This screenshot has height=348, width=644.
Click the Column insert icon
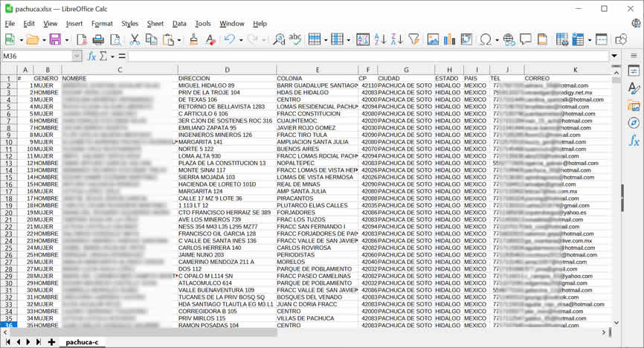(x=337, y=39)
